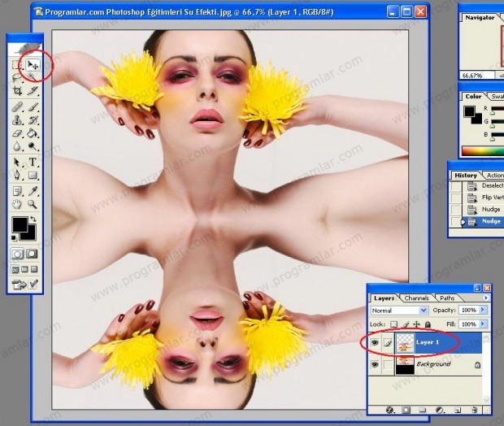Switch to the Paths tab
The image size is (504, 426).
(447, 298)
